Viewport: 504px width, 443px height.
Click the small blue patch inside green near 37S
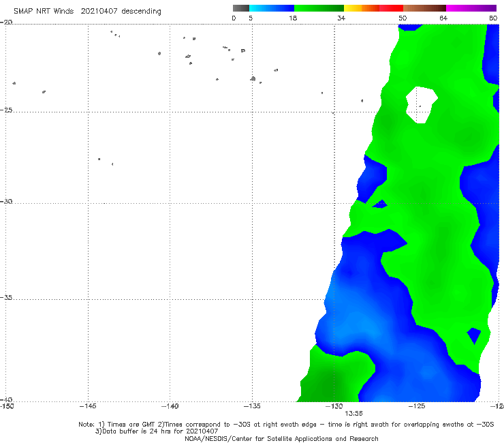[x=474, y=335]
